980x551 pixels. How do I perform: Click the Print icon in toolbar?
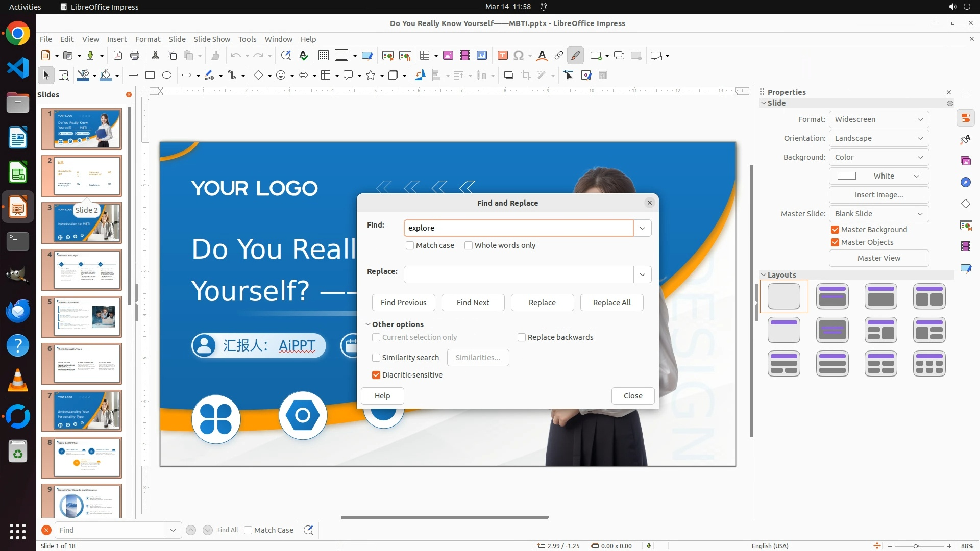coord(135,56)
